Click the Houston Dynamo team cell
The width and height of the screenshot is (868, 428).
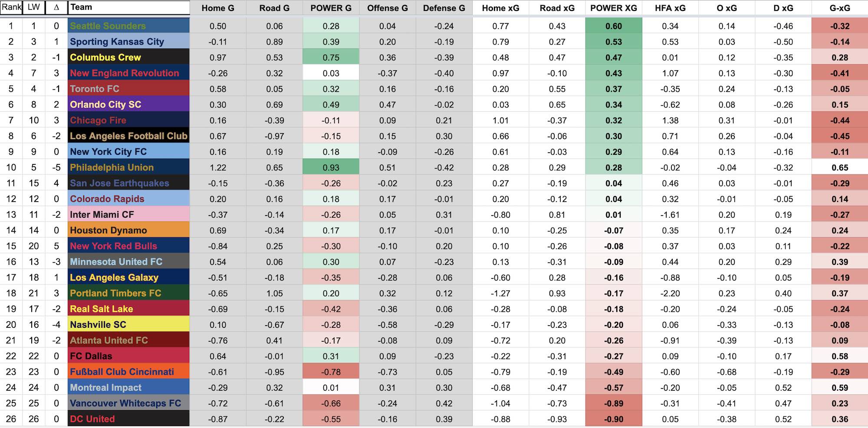point(128,230)
